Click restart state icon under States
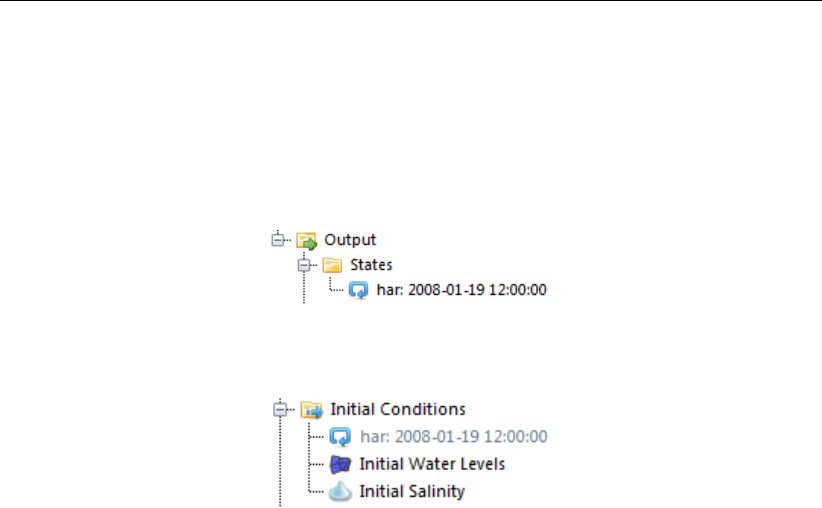 click(x=358, y=290)
